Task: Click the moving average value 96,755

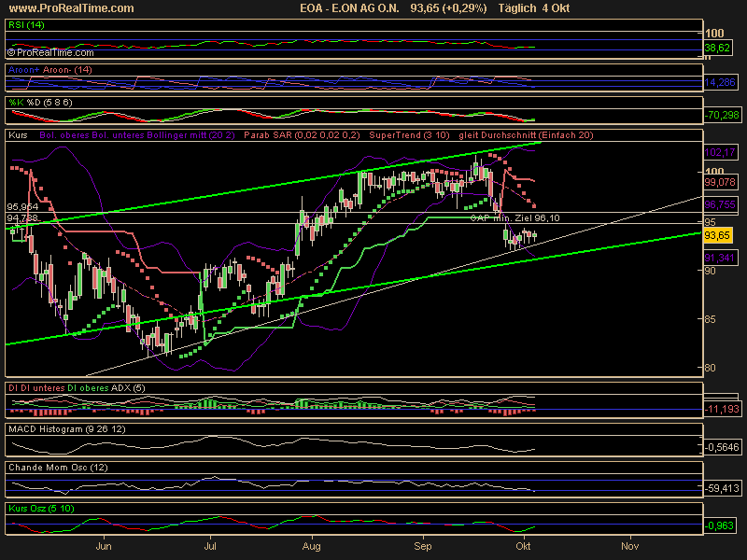Action: pos(720,204)
